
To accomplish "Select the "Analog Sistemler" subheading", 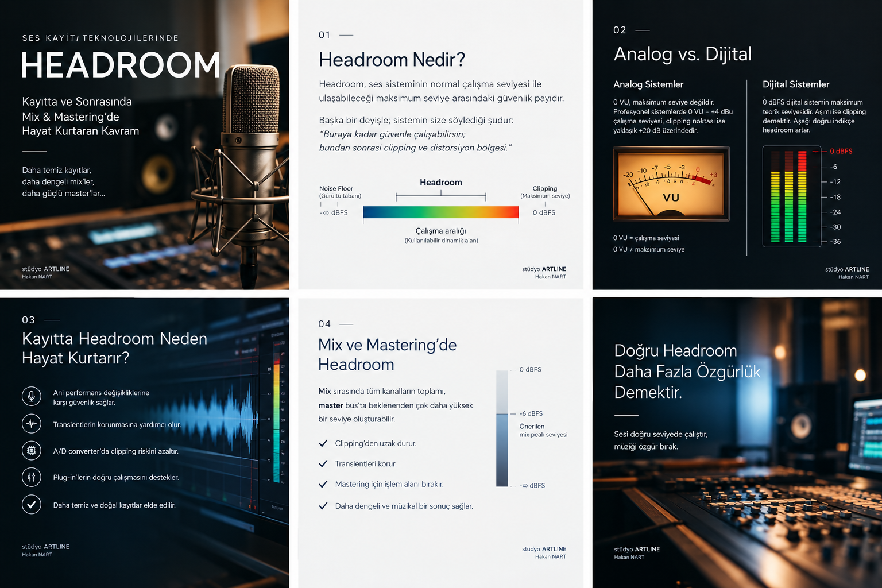I will [x=648, y=84].
